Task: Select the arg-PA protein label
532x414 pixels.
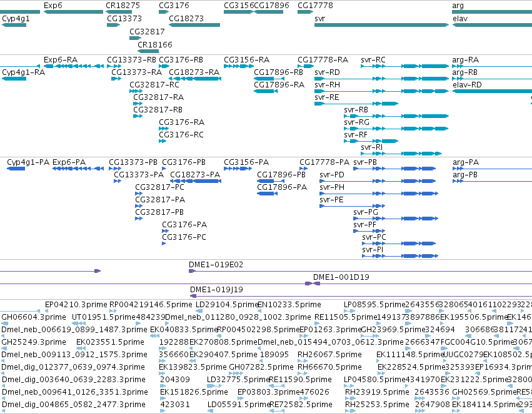Action: 466,162
